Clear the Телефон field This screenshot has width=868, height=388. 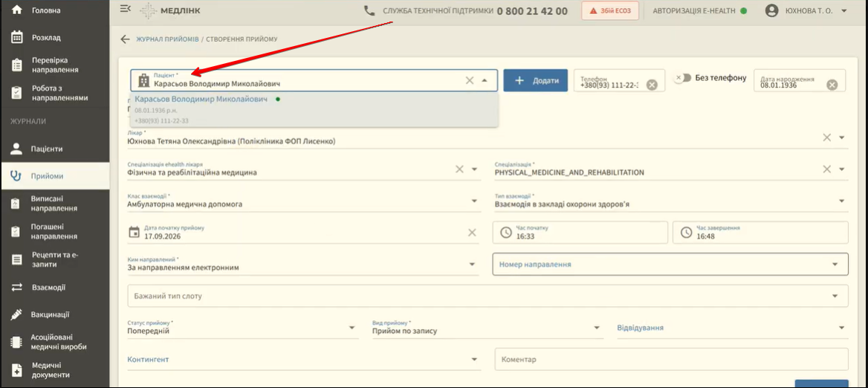(652, 85)
